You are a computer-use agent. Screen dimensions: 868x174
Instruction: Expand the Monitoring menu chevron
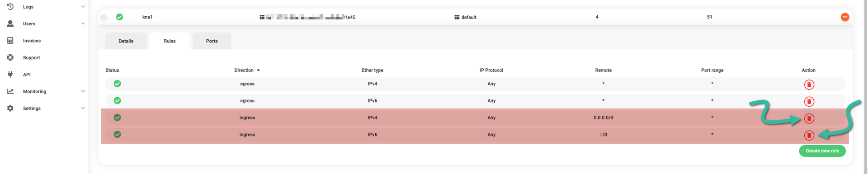pyautogui.click(x=83, y=91)
